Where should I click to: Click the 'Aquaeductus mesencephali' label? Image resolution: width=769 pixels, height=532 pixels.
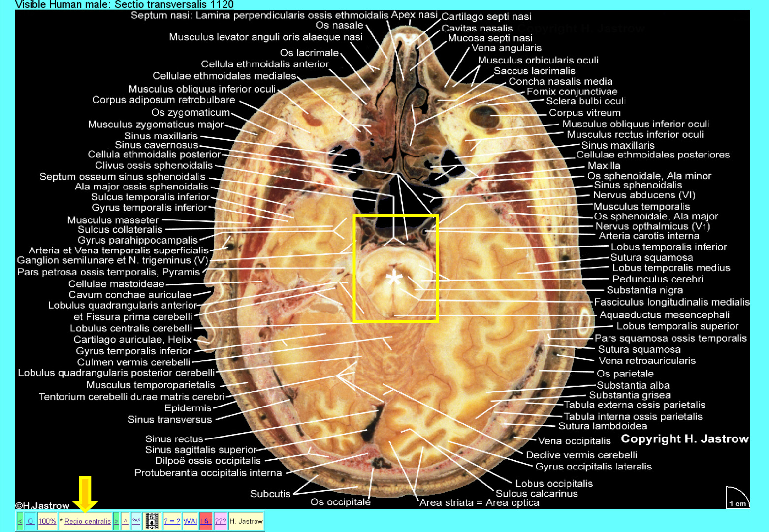[x=664, y=315]
